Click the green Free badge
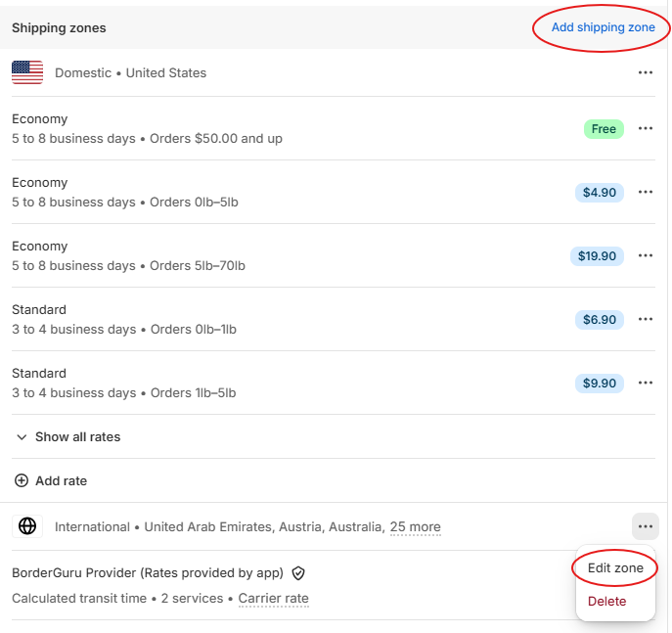The width and height of the screenshot is (672, 633). (x=604, y=128)
